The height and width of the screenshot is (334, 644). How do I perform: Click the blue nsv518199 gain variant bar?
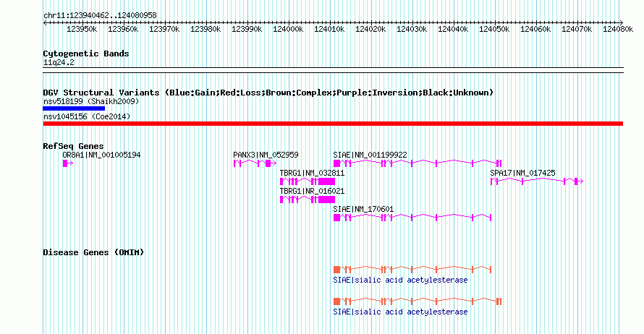tap(74, 108)
